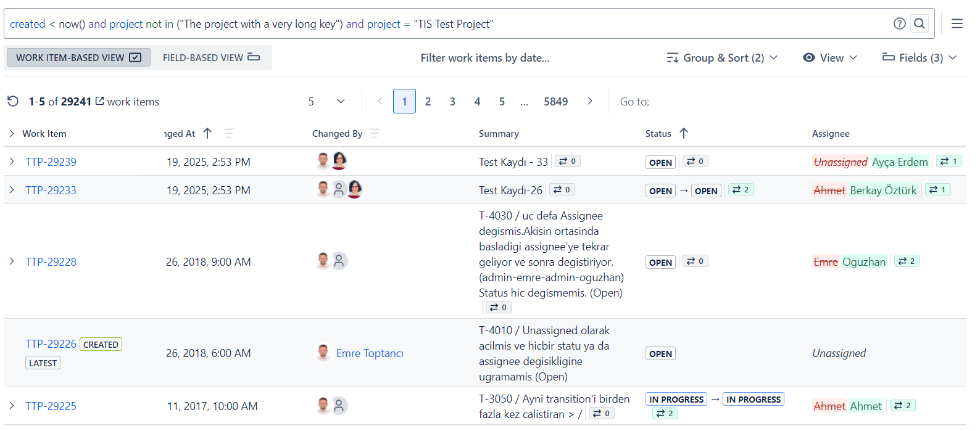Open work item TTP-29228 link

pos(51,261)
